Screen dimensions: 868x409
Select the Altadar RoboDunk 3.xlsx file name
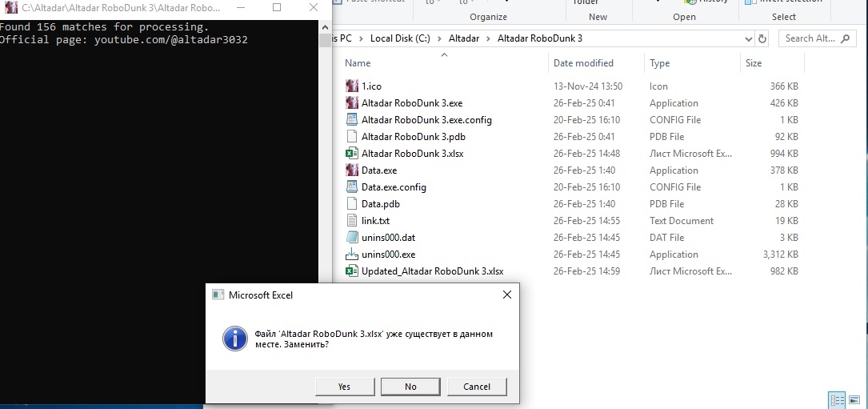coord(413,154)
